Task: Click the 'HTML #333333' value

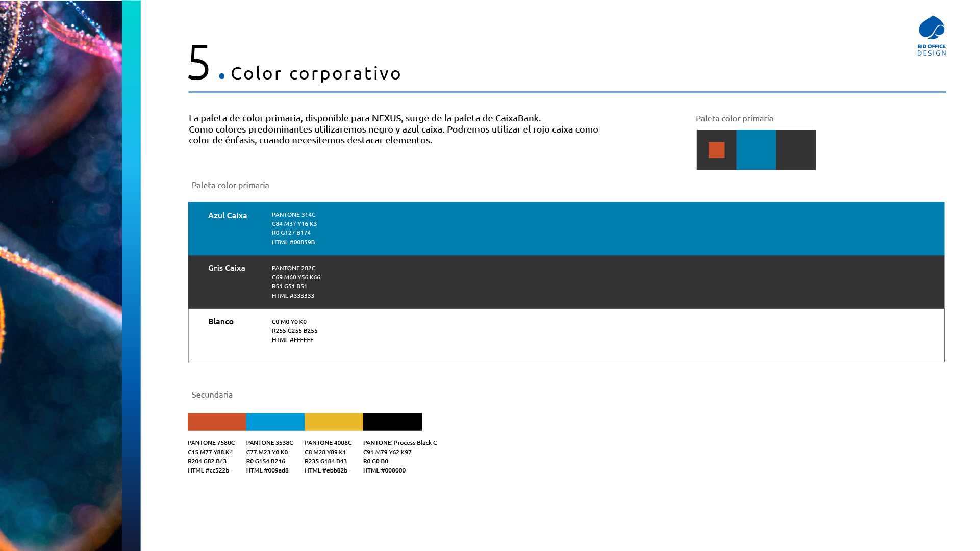Action: click(x=293, y=296)
